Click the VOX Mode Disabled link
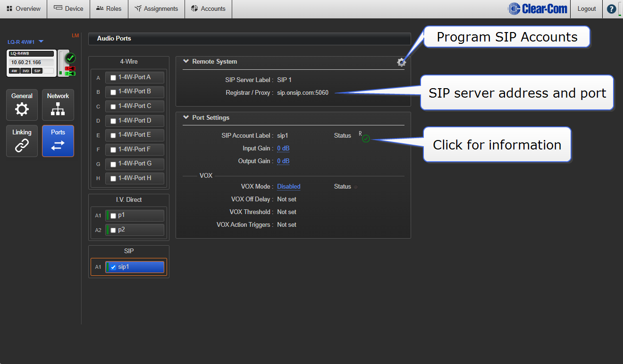This screenshot has width=623, height=364. click(x=288, y=187)
